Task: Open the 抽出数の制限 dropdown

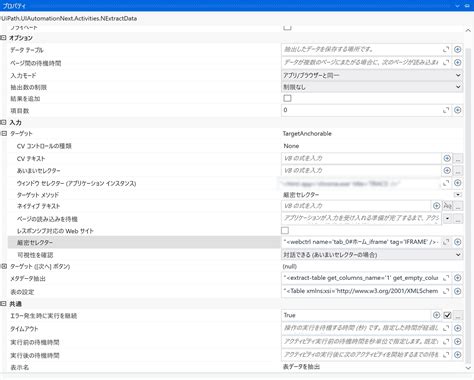Action: tap(372, 87)
